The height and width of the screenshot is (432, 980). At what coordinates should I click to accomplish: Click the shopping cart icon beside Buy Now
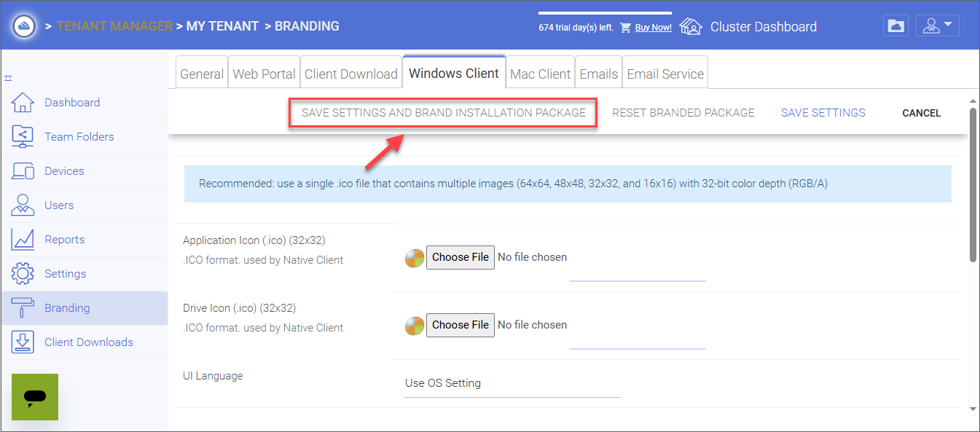pyautogui.click(x=625, y=28)
